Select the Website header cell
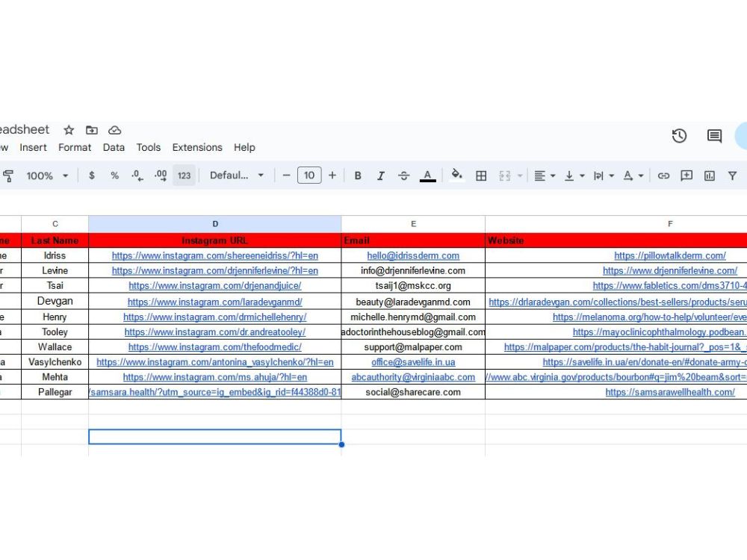Viewport: 747px width, 560px height. 616,240
